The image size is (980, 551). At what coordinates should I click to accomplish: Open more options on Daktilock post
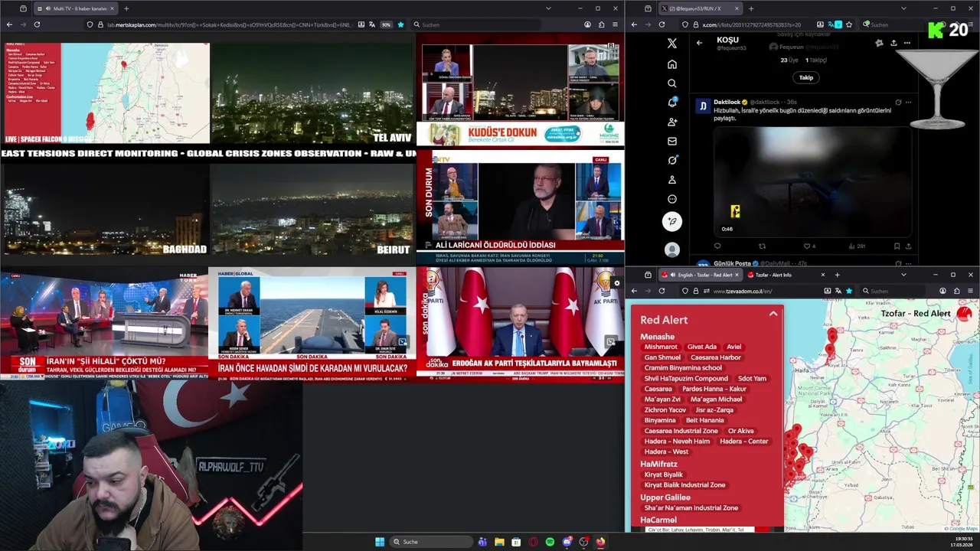[x=908, y=102]
